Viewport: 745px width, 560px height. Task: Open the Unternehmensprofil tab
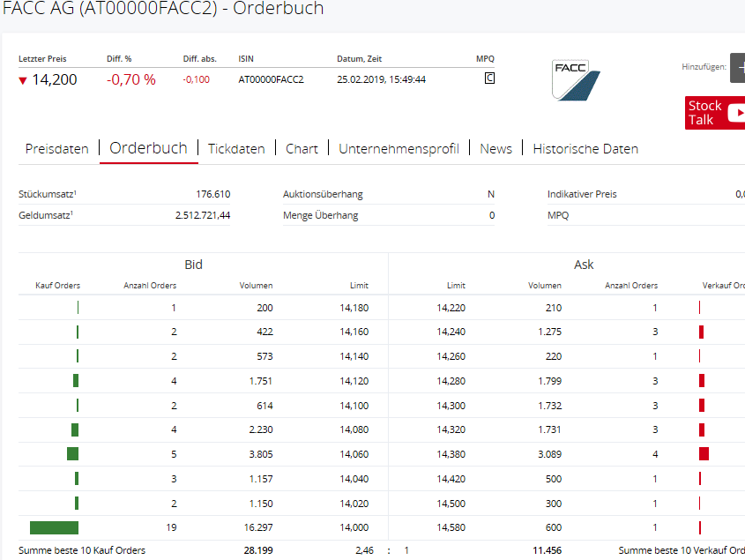(x=399, y=149)
